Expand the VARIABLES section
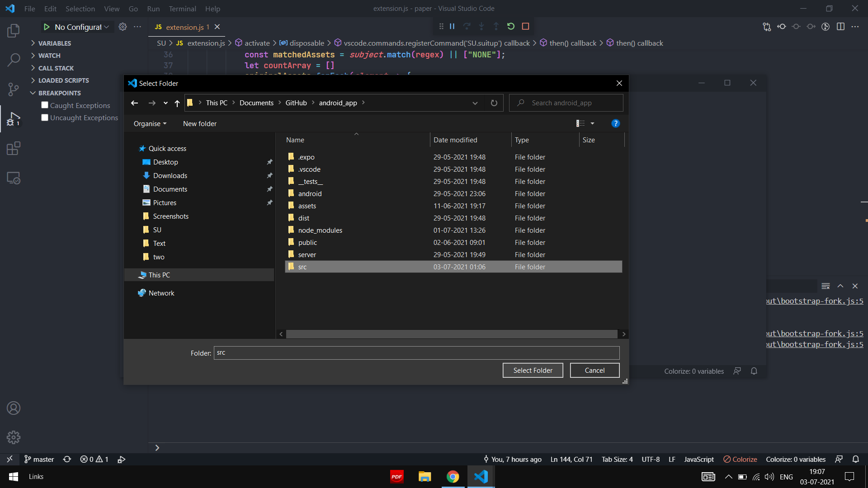868x488 pixels. (54, 43)
